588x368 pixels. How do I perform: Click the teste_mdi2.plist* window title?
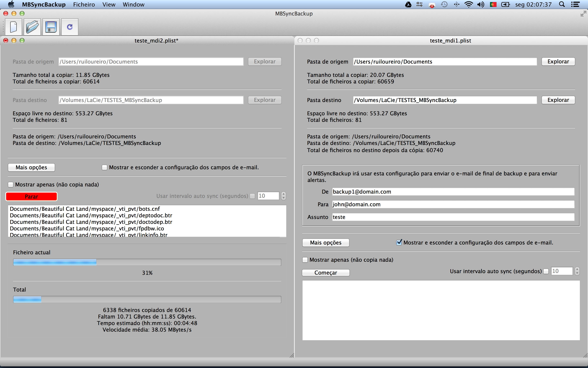point(156,41)
